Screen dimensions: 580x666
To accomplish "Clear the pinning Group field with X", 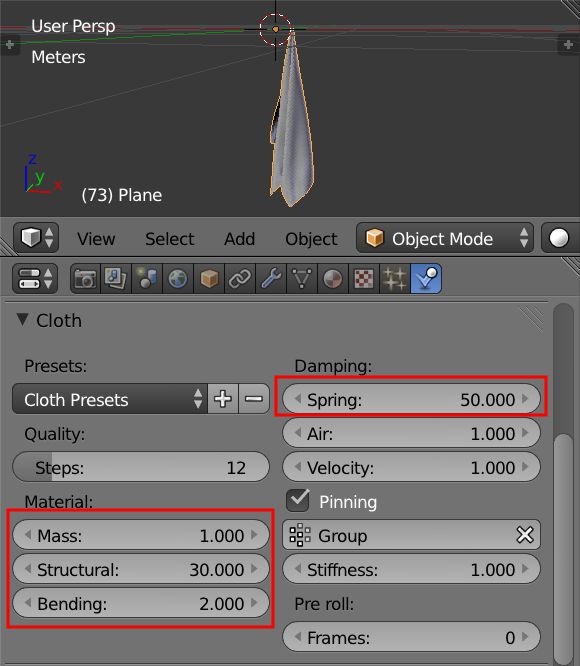I will (x=525, y=535).
